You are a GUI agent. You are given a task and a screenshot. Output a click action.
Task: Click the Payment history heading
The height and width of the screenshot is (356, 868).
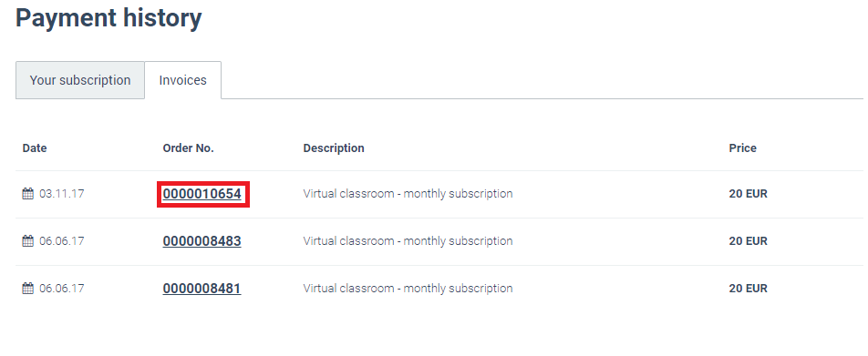point(108,18)
